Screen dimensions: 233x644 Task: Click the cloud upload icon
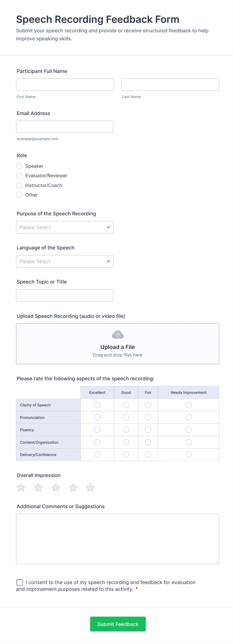(118, 335)
